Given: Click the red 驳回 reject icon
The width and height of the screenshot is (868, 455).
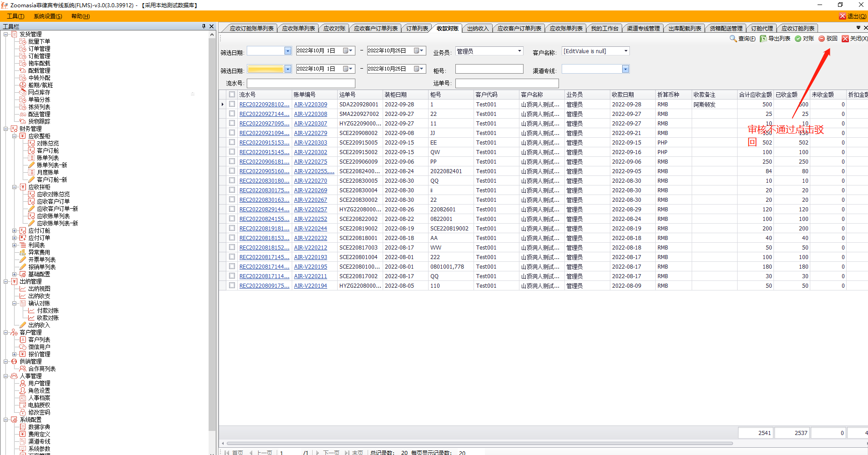Looking at the screenshot, I should pyautogui.click(x=822, y=39).
